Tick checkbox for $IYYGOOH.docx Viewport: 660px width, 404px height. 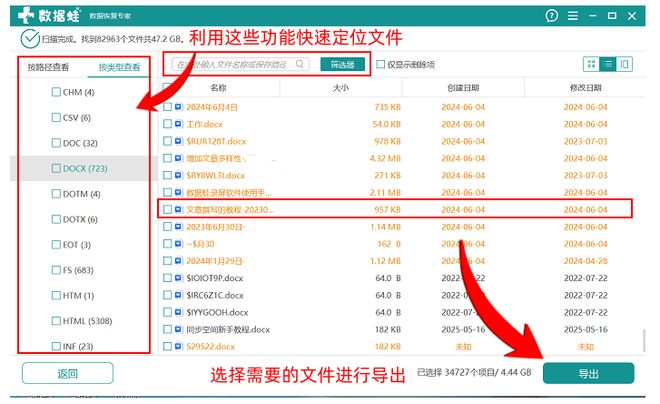coord(168,312)
